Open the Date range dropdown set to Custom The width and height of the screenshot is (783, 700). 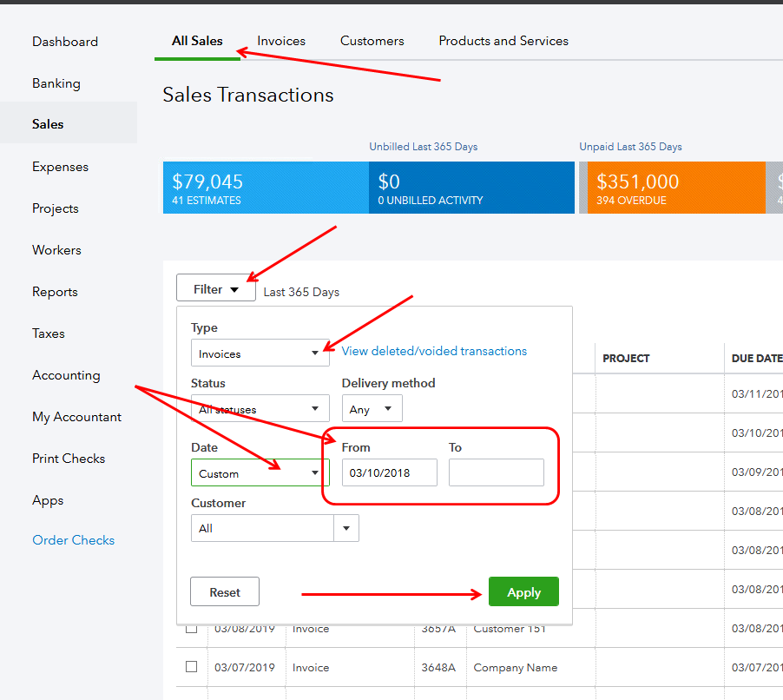click(x=260, y=473)
